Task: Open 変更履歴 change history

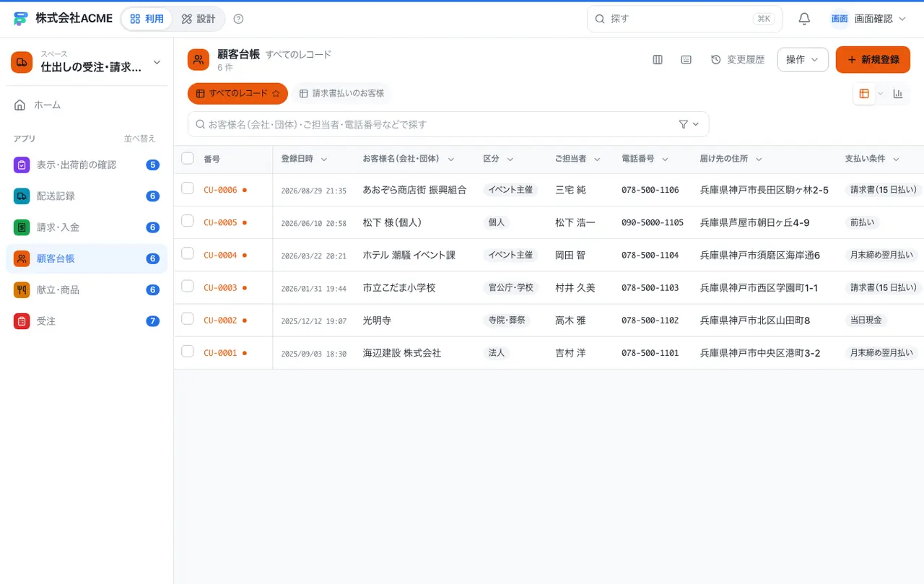Action: click(x=738, y=60)
